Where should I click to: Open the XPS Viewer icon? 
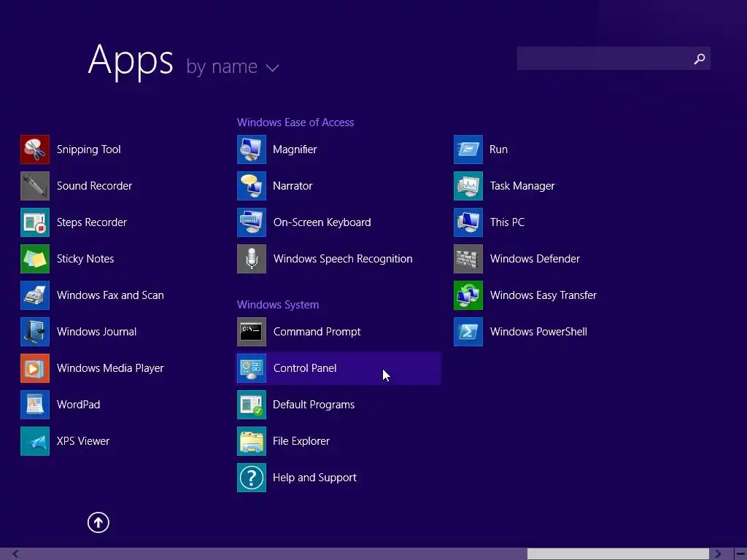(35, 441)
